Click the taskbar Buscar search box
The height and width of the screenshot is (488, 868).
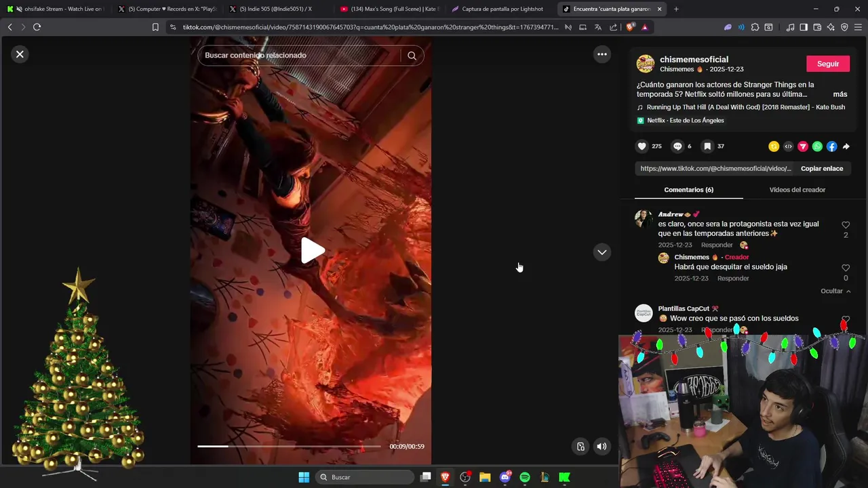tap(365, 477)
